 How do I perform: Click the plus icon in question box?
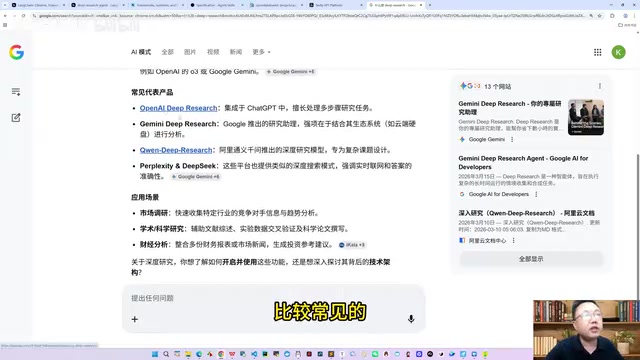(x=135, y=319)
